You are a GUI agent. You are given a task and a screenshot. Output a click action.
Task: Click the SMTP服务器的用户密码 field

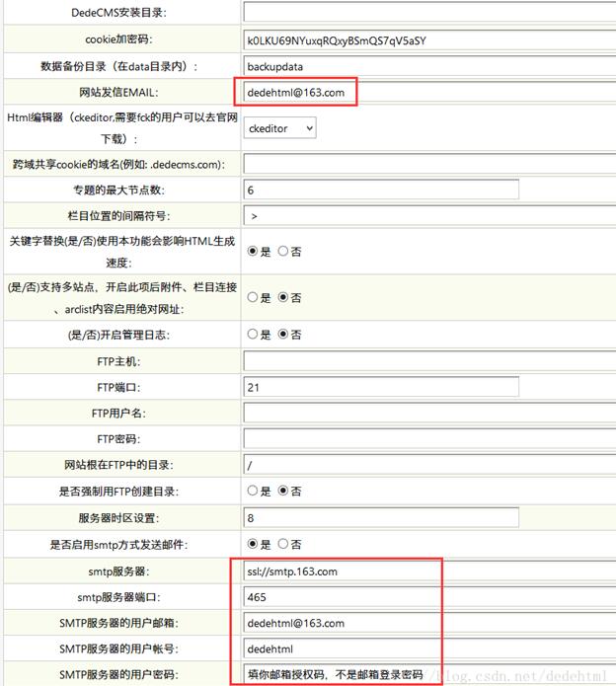[336, 674]
